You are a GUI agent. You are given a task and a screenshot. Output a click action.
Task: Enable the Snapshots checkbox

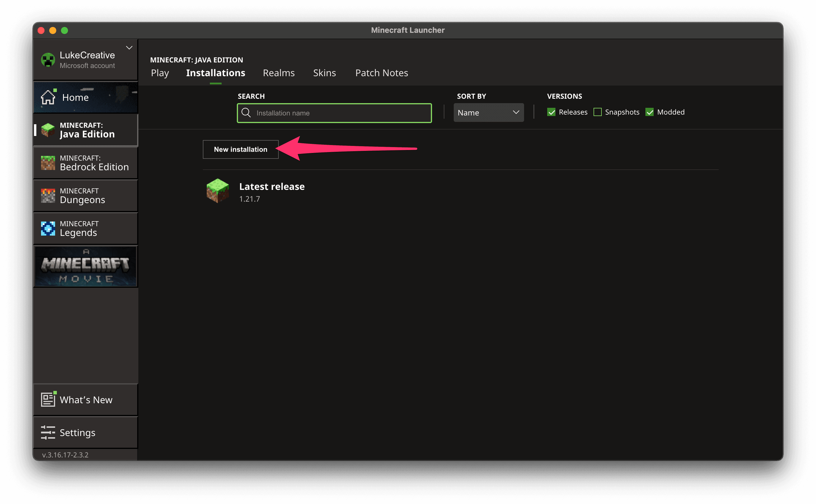(x=597, y=112)
